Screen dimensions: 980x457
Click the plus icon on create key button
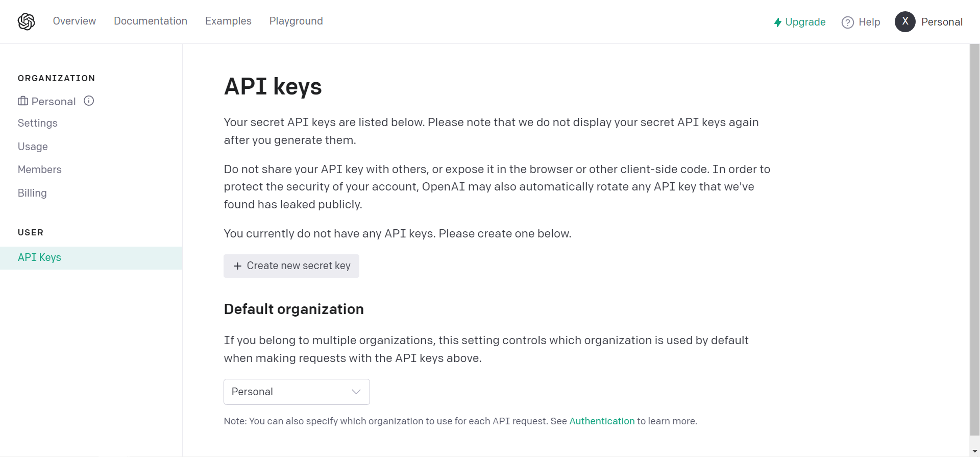pyautogui.click(x=237, y=266)
